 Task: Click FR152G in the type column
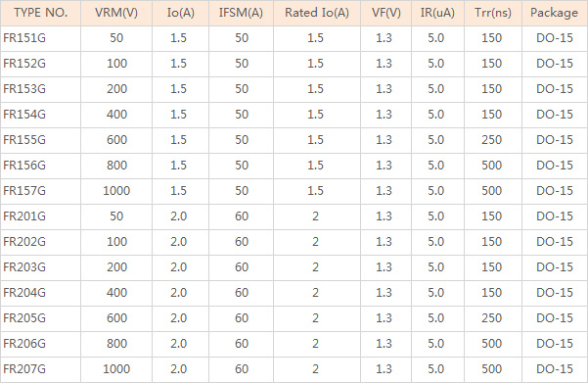pyautogui.click(x=24, y=64)
